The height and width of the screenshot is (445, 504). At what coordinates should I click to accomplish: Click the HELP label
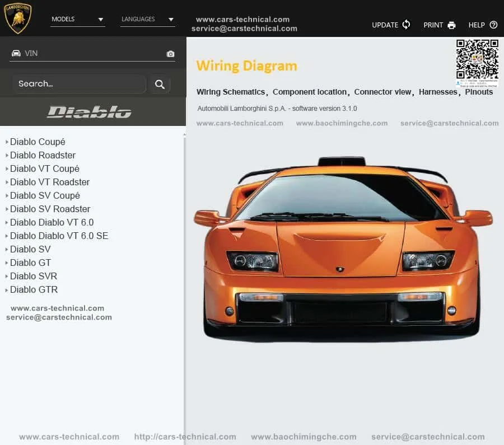pyautogui.click(x=477, y=25)
